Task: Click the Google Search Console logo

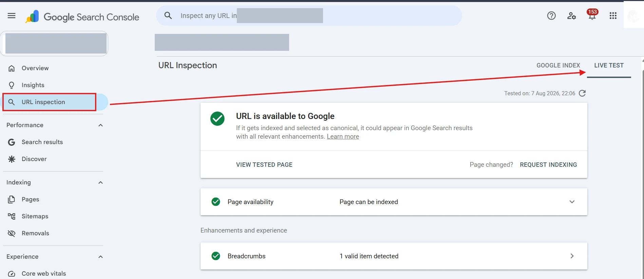Action: pyautogui.click(x=82, y=17)
